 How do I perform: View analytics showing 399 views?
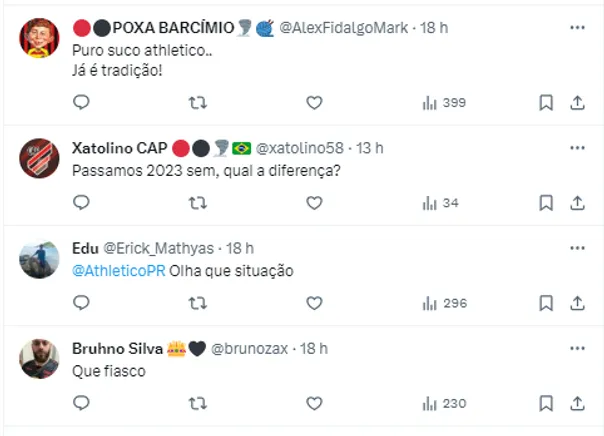coord(444,102)
